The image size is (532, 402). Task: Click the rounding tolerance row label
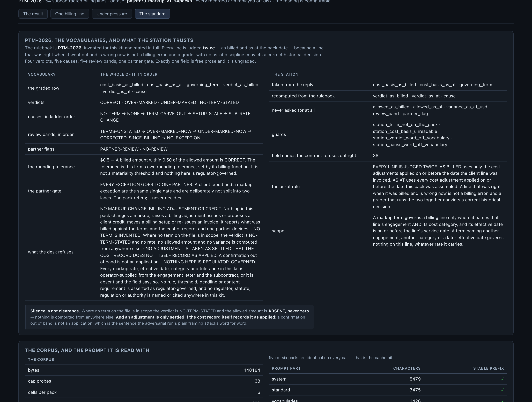click(x=51, y=167)
